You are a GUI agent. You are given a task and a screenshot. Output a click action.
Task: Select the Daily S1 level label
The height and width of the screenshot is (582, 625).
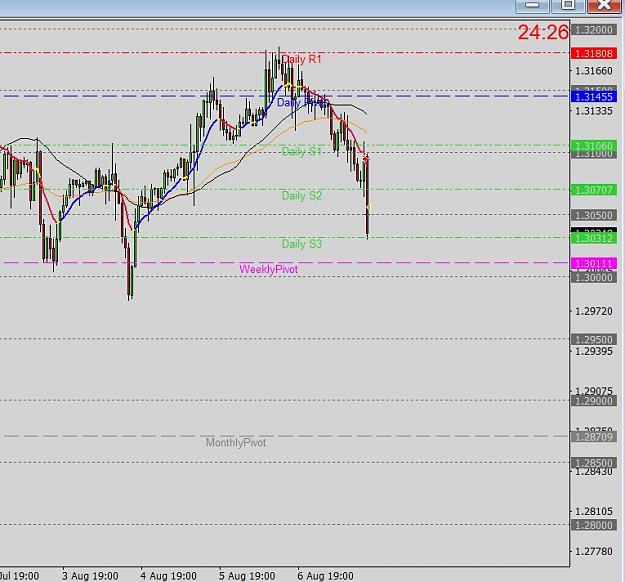301,151
